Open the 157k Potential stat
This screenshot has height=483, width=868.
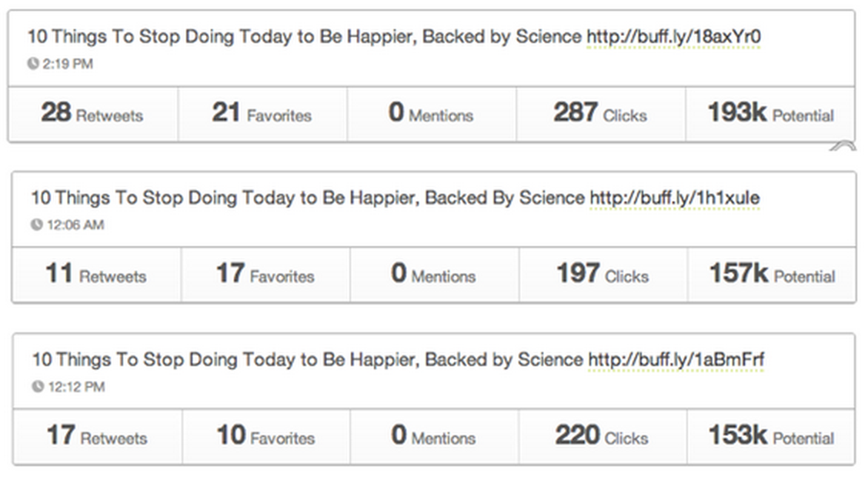[x=772, y=275]
